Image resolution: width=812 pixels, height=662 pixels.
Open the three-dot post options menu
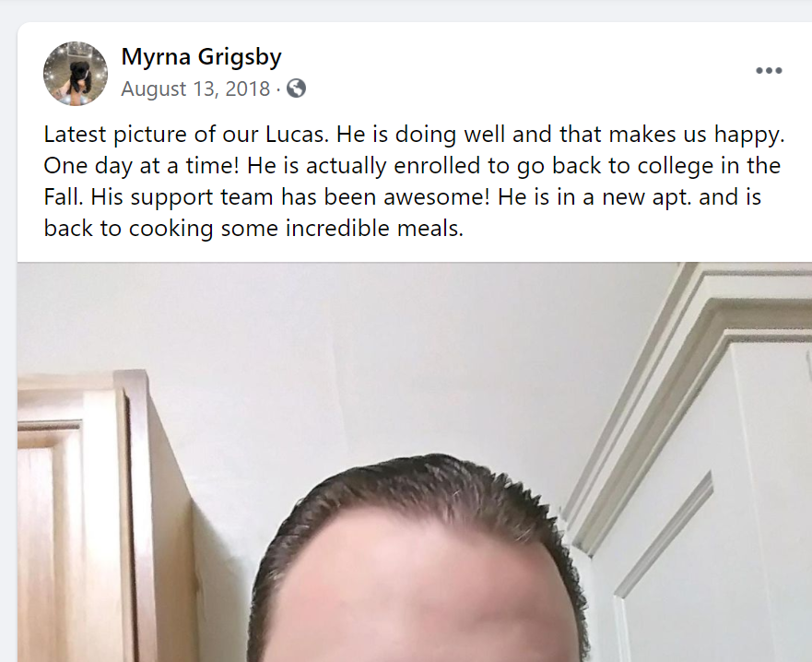769,70
